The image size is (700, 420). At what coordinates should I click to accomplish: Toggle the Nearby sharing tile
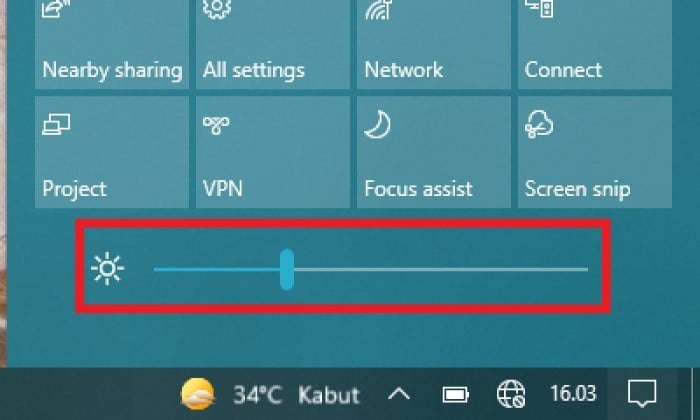click(112, 44)
